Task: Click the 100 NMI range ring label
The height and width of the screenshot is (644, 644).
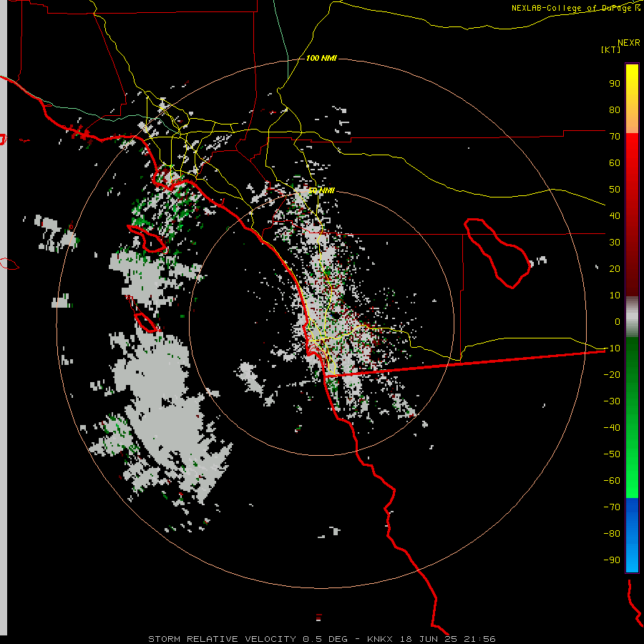Action: pyautogui.click(x=321, y=59)
